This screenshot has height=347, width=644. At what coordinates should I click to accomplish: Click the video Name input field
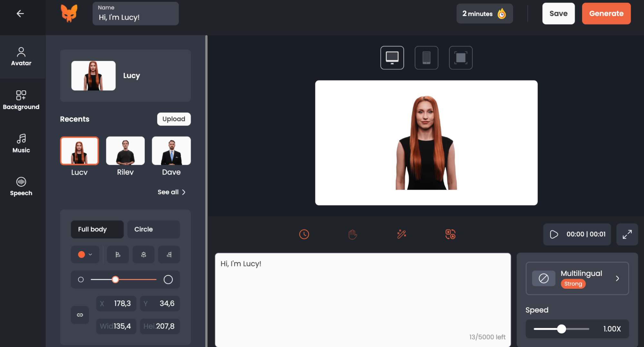(136, 14)
